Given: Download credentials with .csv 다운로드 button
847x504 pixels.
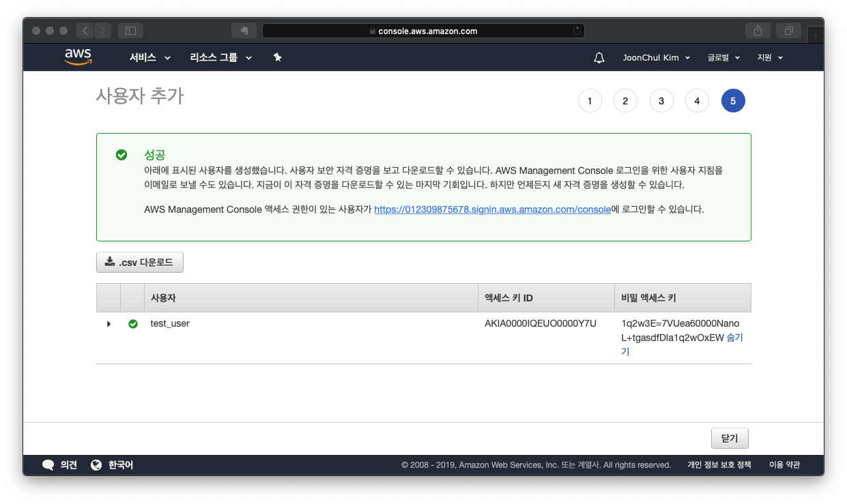Looking at the screenshot, I should coord(140,262).
